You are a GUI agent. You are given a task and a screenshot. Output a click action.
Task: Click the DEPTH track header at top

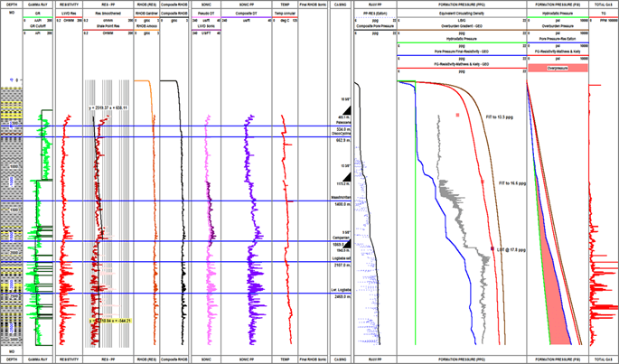[12, 5]
